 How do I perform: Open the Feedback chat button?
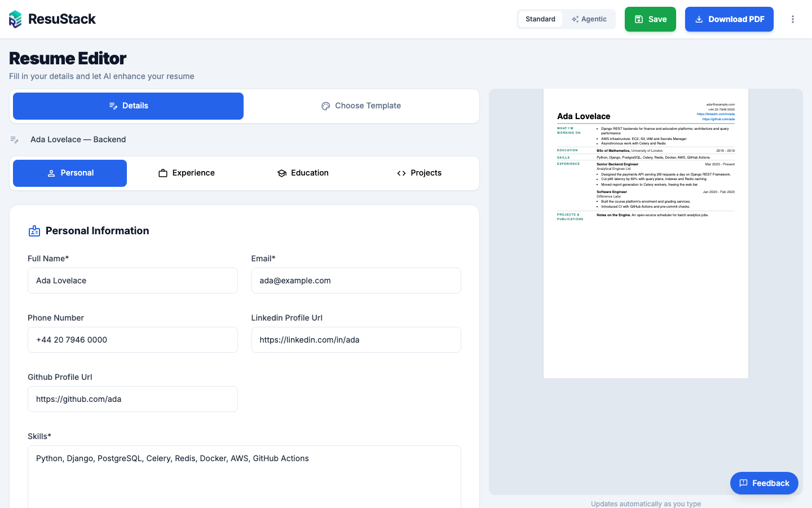[764, 483]
